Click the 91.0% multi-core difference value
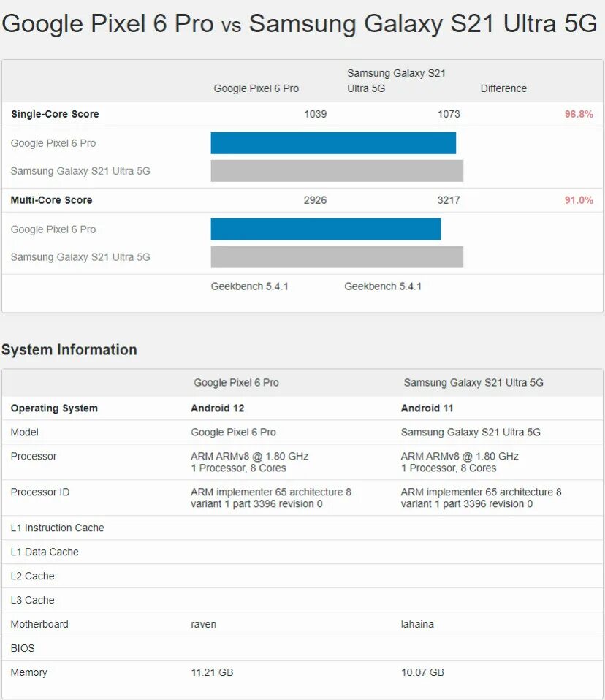The image size is (605, 700). (579, 200)
